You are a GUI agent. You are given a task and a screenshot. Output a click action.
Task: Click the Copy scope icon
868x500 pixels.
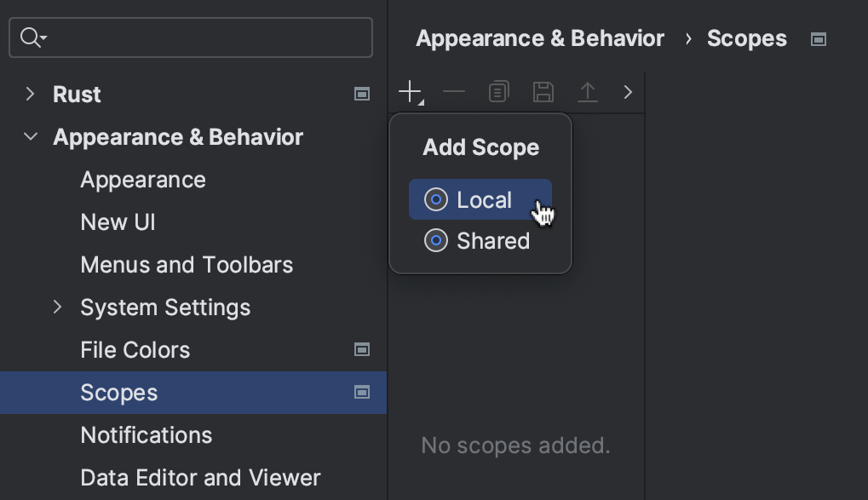pos(498,91)
